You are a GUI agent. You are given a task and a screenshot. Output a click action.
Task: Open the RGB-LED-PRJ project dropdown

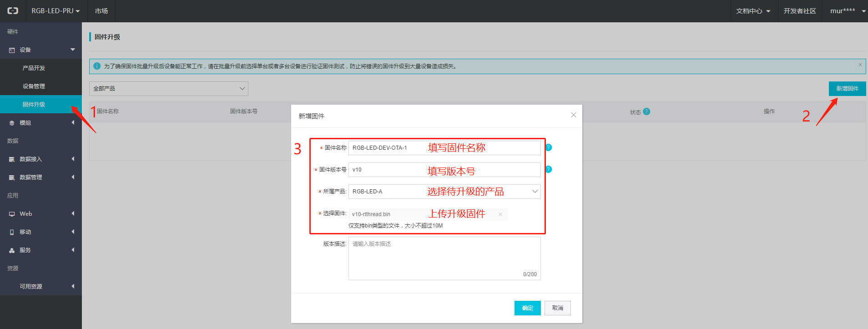coord(55,11)
